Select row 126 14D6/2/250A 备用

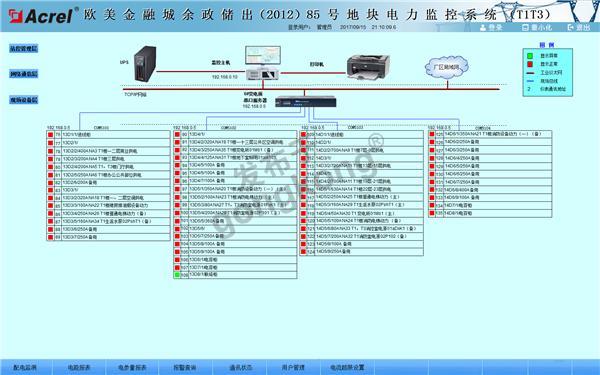point(490,142)
